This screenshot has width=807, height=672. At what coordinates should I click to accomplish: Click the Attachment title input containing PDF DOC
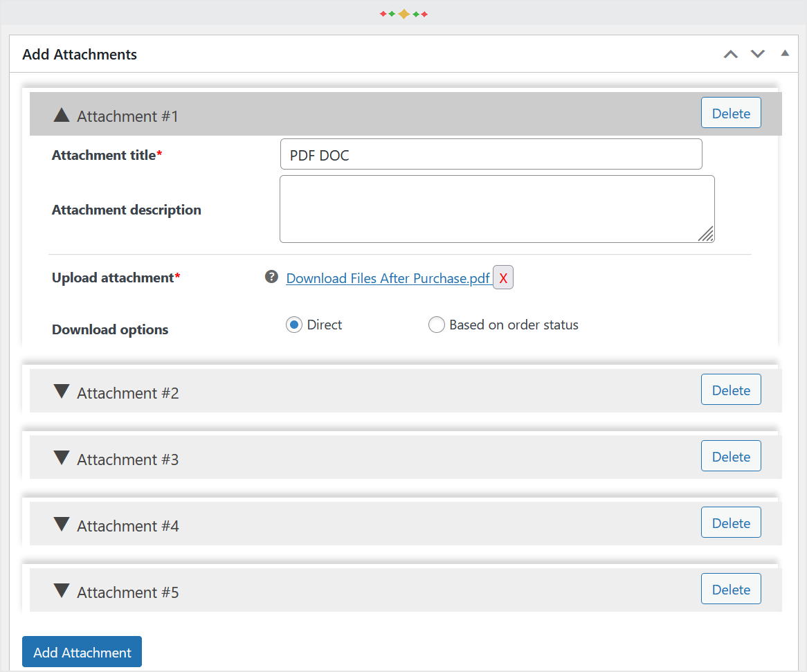(491, 154)
